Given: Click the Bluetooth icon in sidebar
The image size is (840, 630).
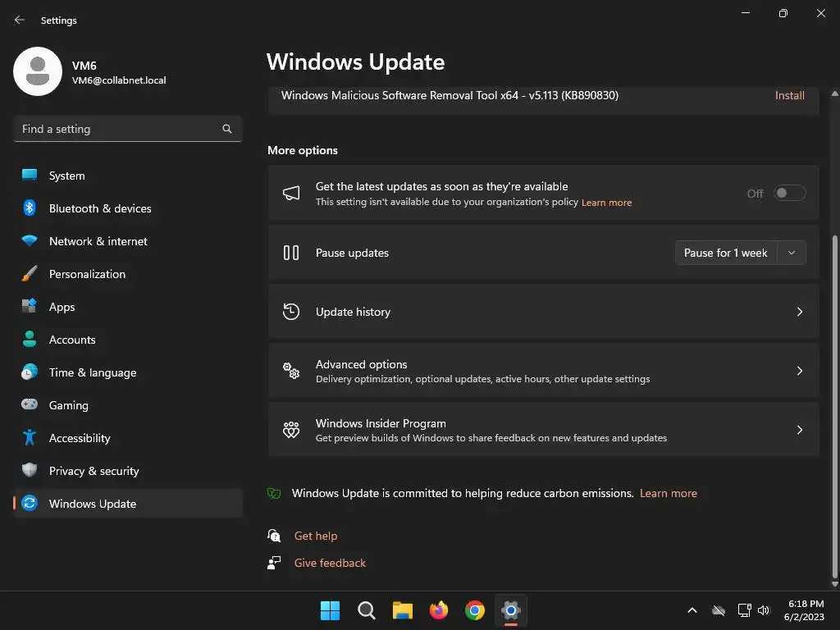Looking at the screenshot, I should 30,208.
